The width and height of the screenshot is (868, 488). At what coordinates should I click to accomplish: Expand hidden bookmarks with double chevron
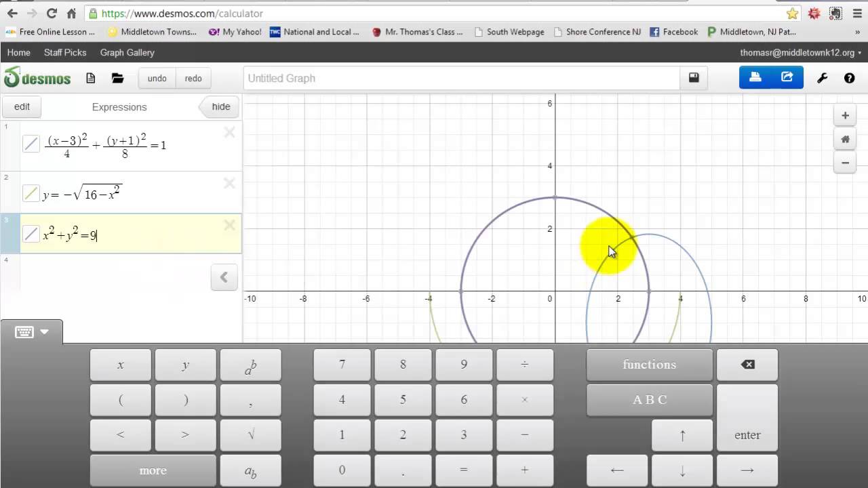(x=857, y=32)
